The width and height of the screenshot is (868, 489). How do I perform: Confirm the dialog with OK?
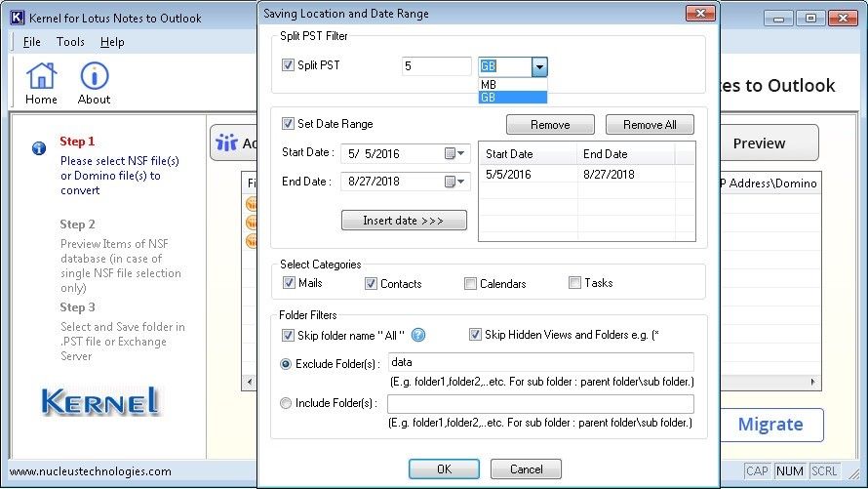click(x=444, y=469)
